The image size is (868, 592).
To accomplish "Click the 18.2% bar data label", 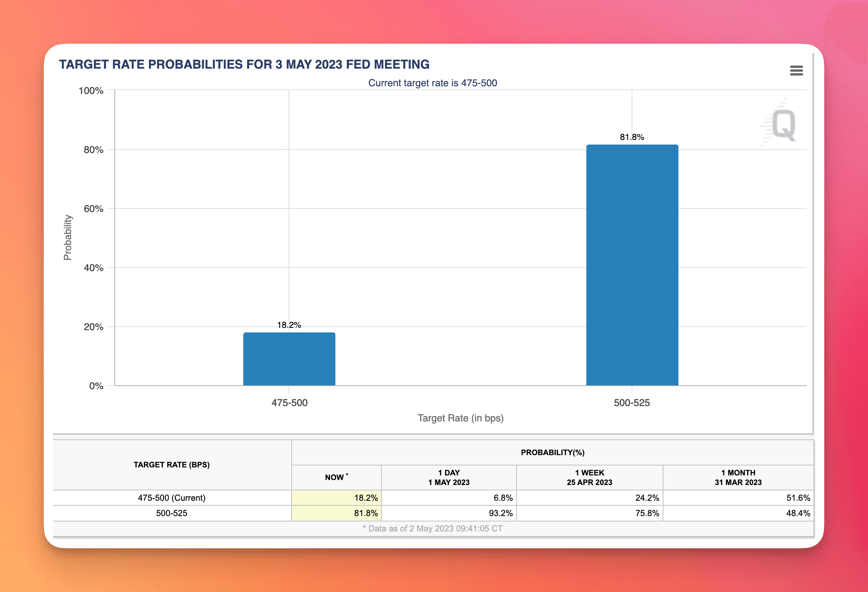I will [x=289, y=325].
